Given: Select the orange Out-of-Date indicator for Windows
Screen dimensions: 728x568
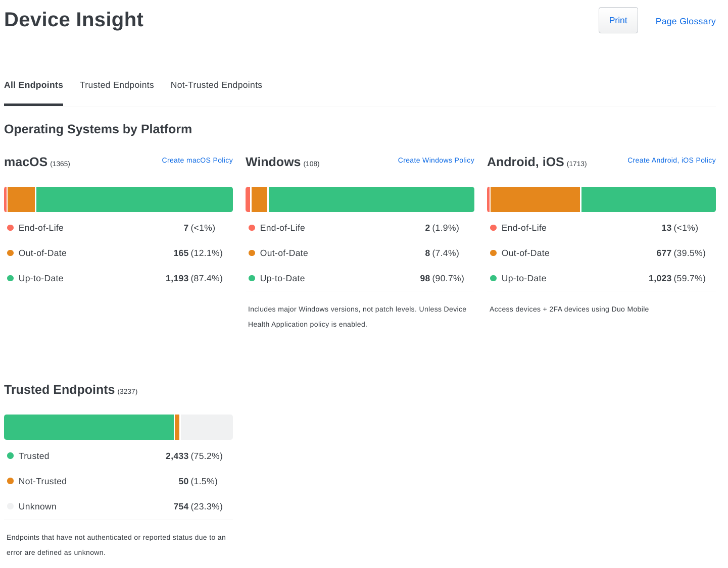Looking at the screenshot, I should pyautogui.click(x=252, y=253).
